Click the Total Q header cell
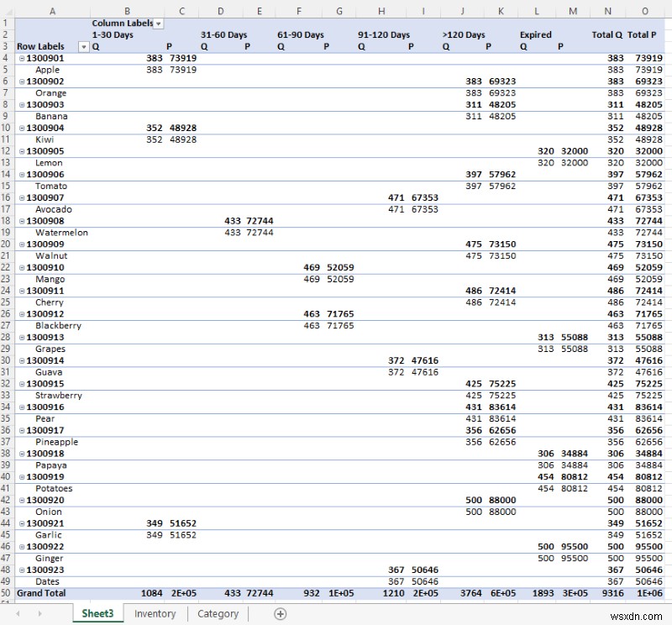This screenshot has height=625, width=672. tap(606, 34)
